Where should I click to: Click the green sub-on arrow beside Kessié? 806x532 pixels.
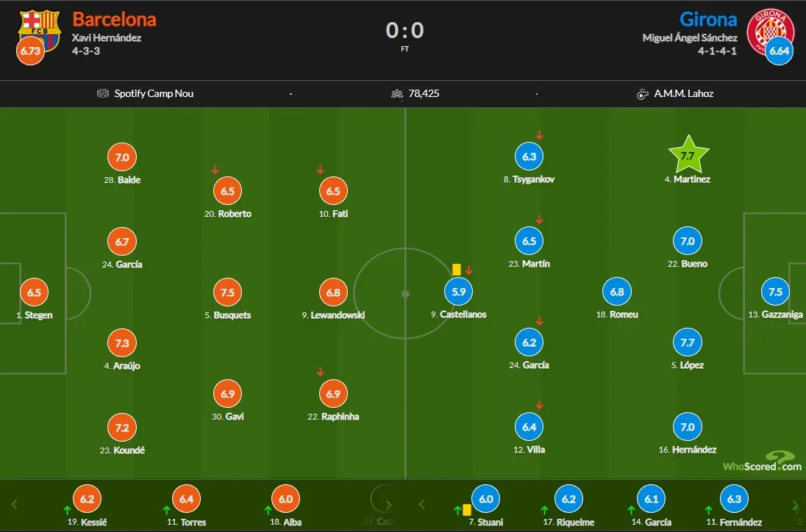[x=67, y=508]
